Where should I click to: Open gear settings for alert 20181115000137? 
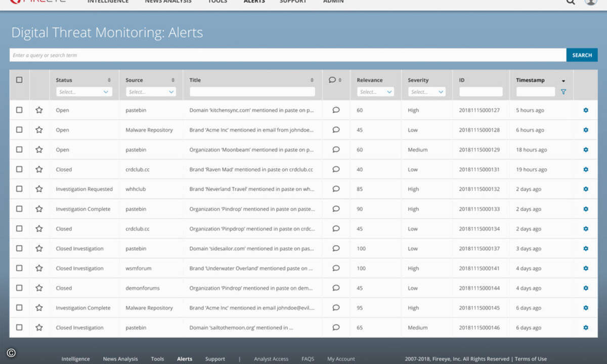point(586,248)
